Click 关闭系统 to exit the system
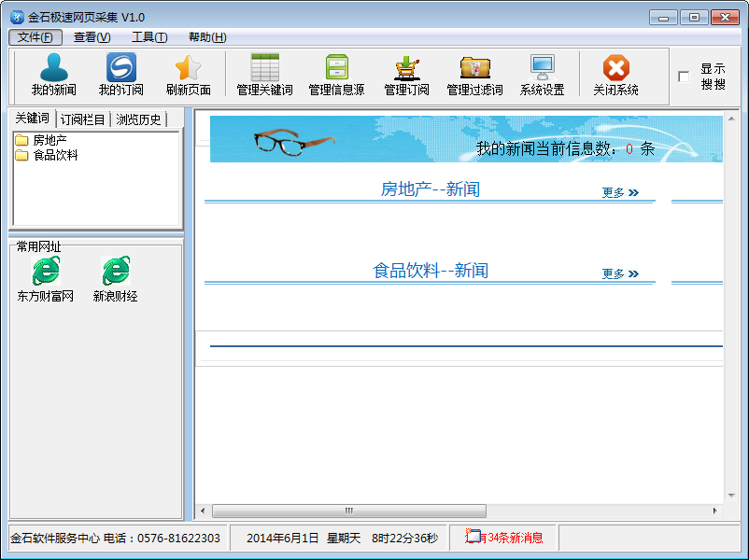749x560 pixels. point(615,75)
